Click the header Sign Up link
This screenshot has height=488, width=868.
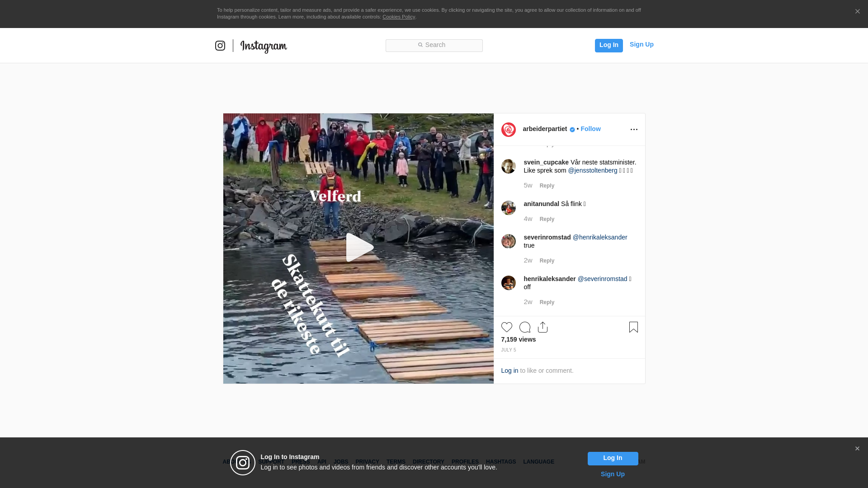[642, 44]
